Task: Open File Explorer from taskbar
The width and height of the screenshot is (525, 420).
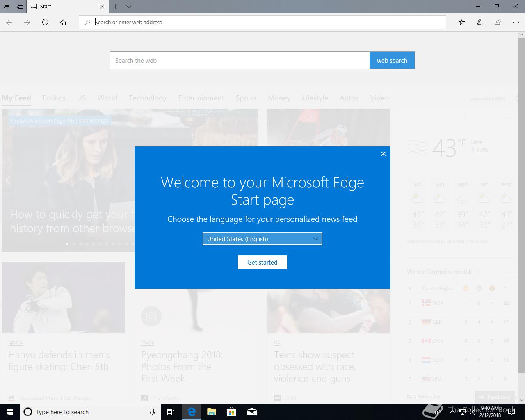Action: click(x=212, y=412)
